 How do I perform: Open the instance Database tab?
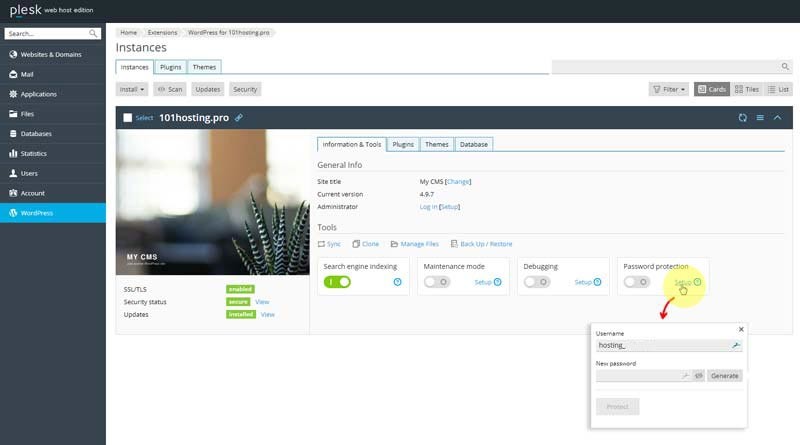[473, 144]
